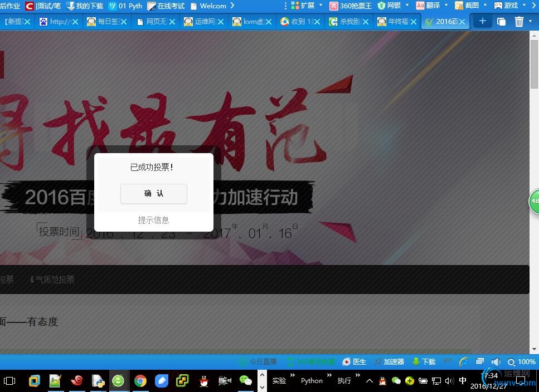
Task: Expand more bookmarks chevron after Welcom
Action: (x=232, y=6)
